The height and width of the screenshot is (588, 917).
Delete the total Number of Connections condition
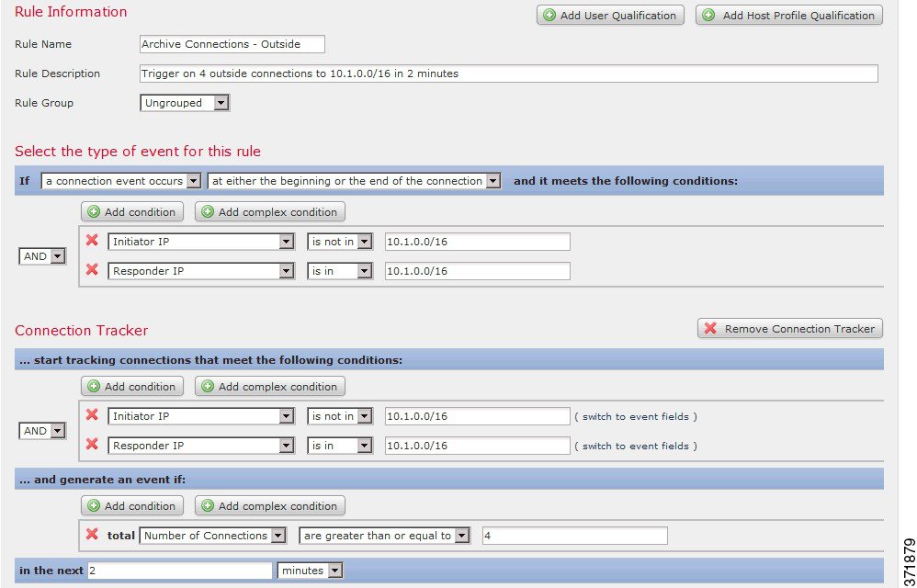(x=92, y=534)
